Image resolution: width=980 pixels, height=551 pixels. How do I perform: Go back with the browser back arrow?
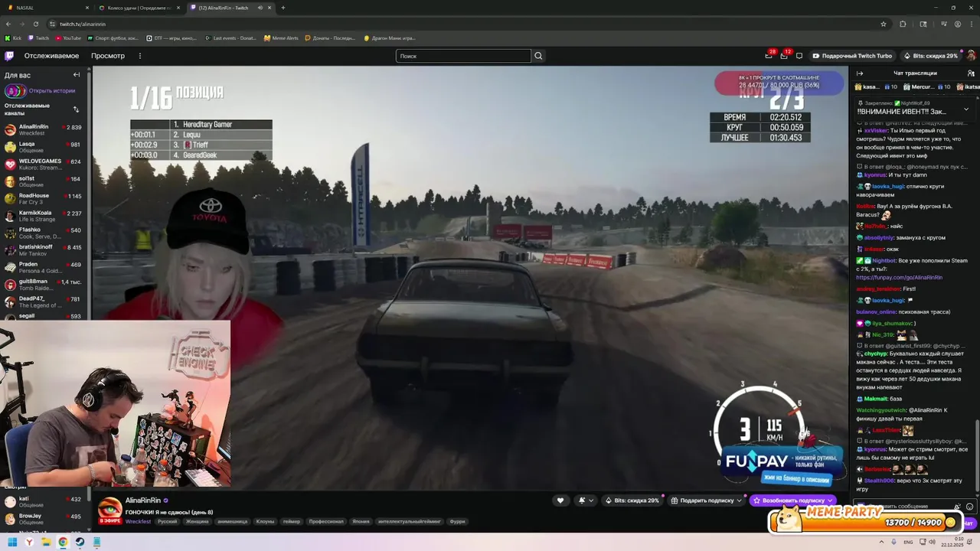pyautogui.click(x=9, y=24)
